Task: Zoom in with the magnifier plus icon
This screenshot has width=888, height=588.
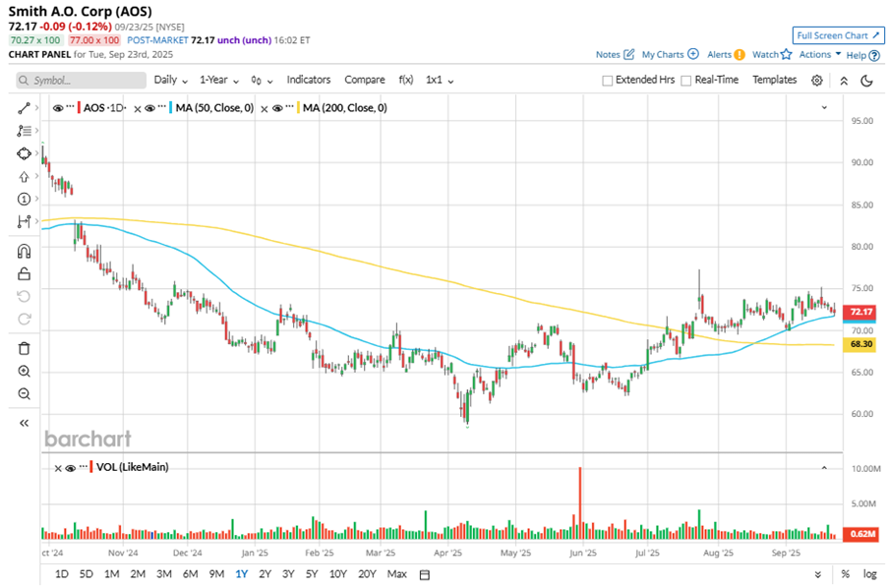Action: [24, 371]
